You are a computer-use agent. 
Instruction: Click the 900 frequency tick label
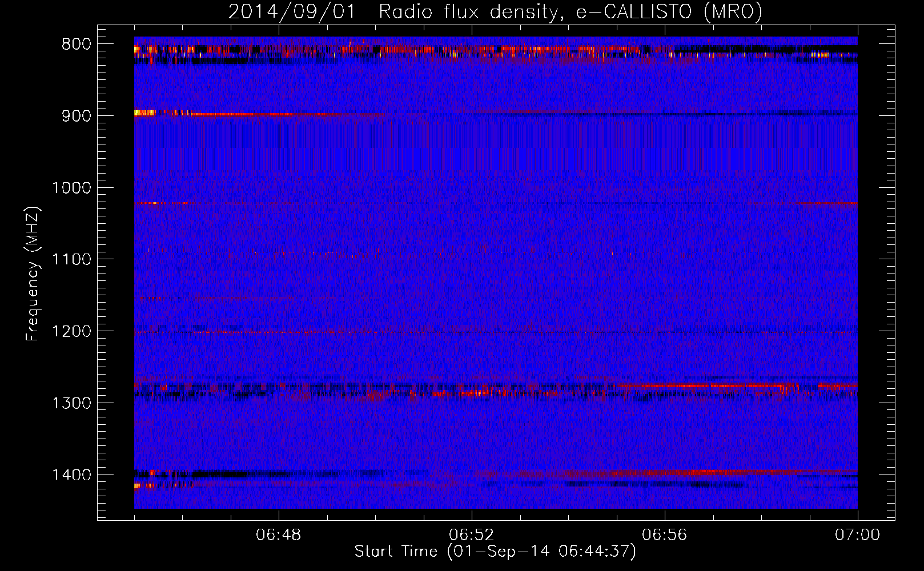click(x=77, y=116)
